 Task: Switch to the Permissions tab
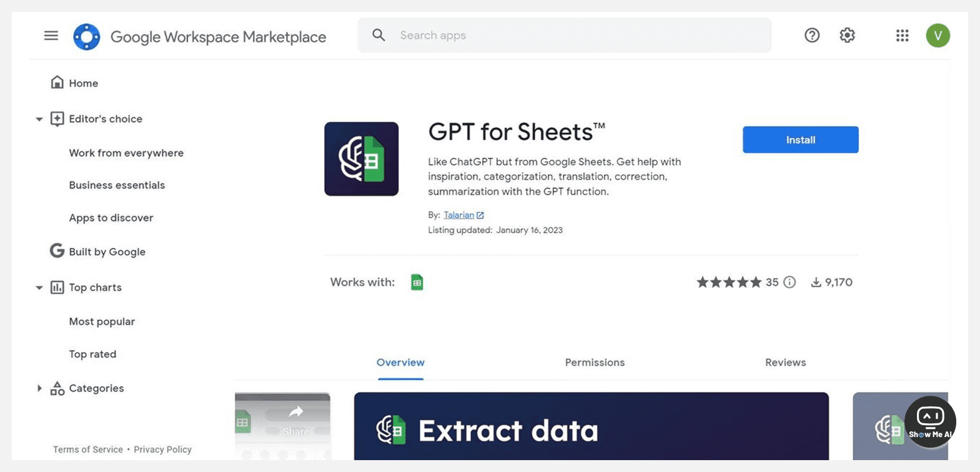tap(595, 363)
